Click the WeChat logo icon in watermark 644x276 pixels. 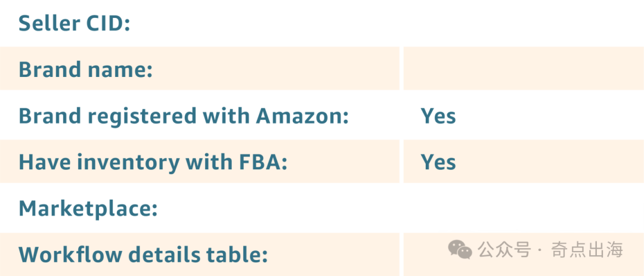point(460,250)
